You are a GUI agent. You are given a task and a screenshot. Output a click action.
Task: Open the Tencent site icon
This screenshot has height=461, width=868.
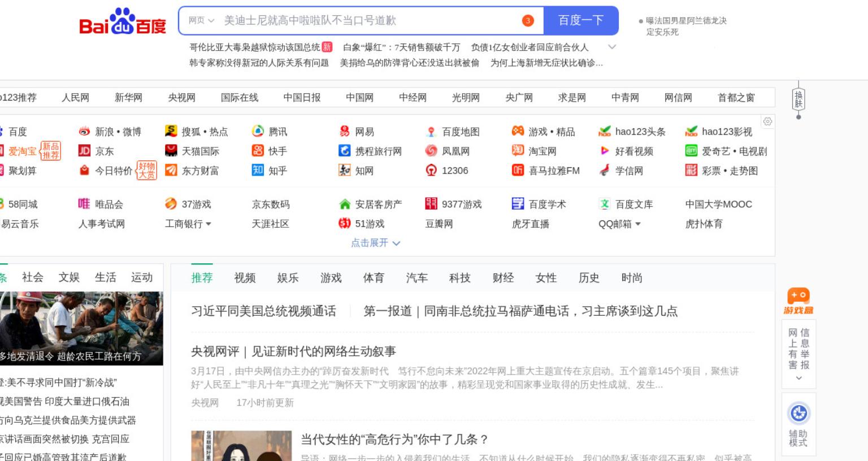coord(258,131)
